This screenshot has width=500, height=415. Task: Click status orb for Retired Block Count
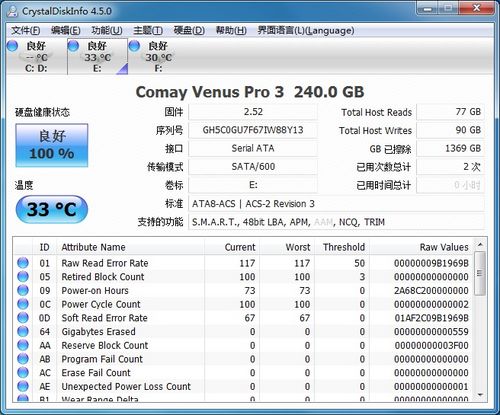pyautogui.click(x=23, y=277)
